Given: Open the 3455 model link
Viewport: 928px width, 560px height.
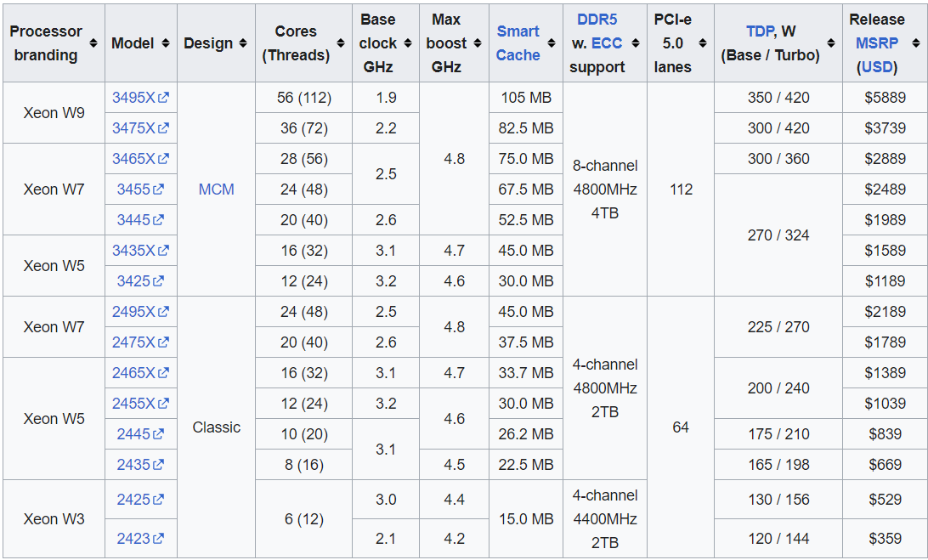Looking at the screenshot, I should (141, 189).
